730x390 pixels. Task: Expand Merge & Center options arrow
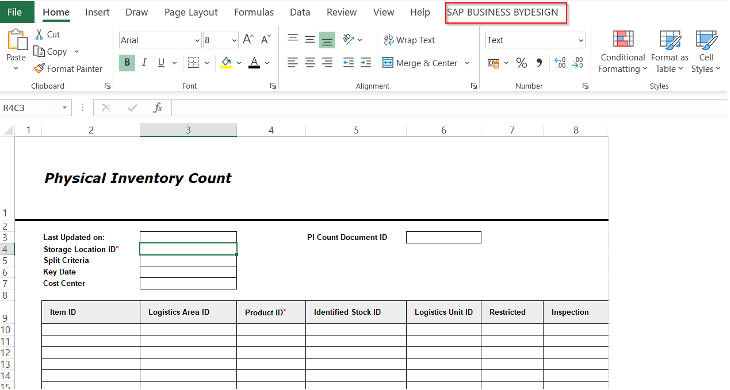click(x=467, y=63)
